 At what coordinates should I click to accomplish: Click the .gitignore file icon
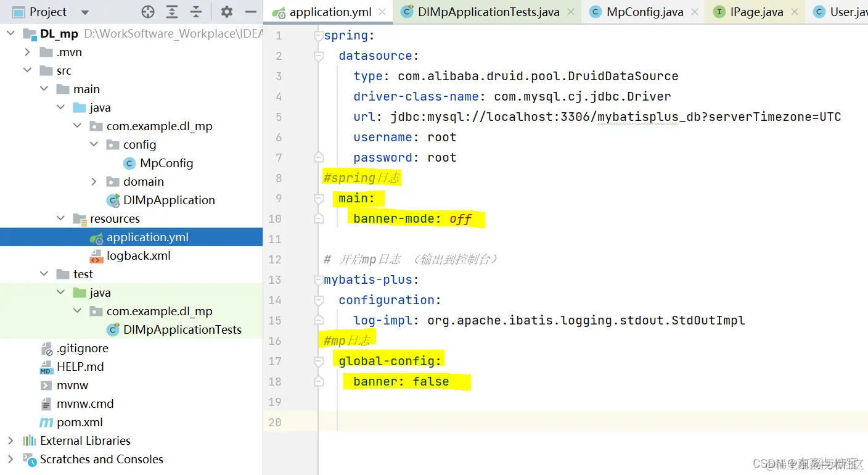(x=46, y=349)
